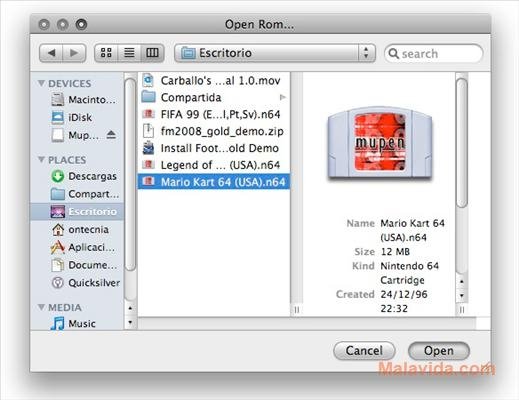
Task: Select the Compartida folder icon
Action: [148, 97]
